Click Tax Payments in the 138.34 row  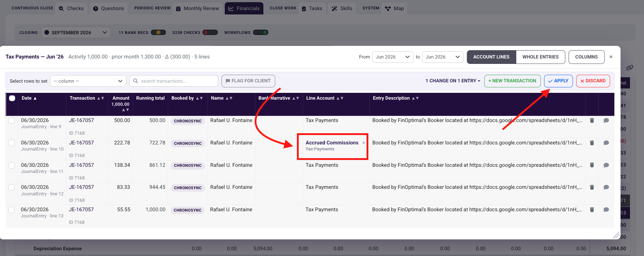[322, 165]
